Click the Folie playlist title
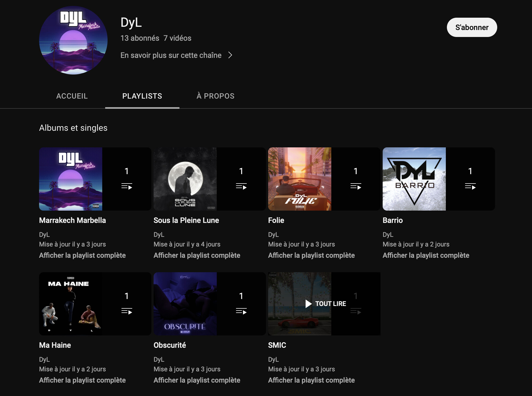Image resolution: width=532 pixels, height=396 pixels. [276, 220]
